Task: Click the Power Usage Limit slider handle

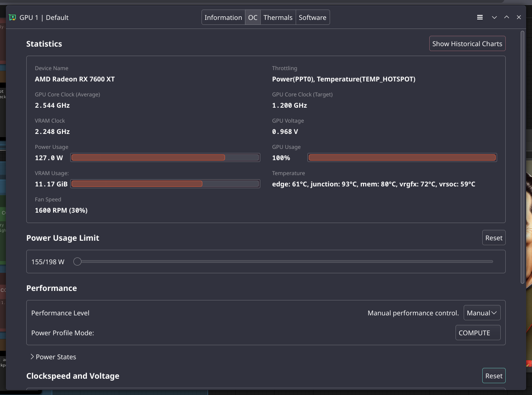Action: [x=77, y=262]
